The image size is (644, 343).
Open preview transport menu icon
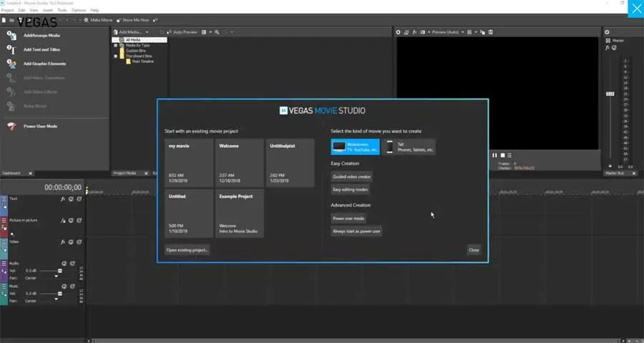[x=509, y=156]
